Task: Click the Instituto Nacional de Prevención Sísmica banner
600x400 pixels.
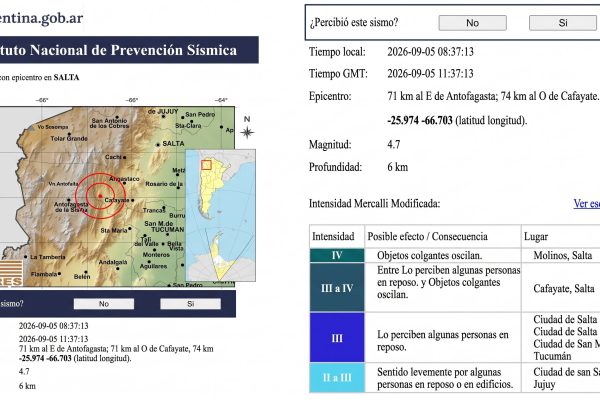Action: click(129, 50)
